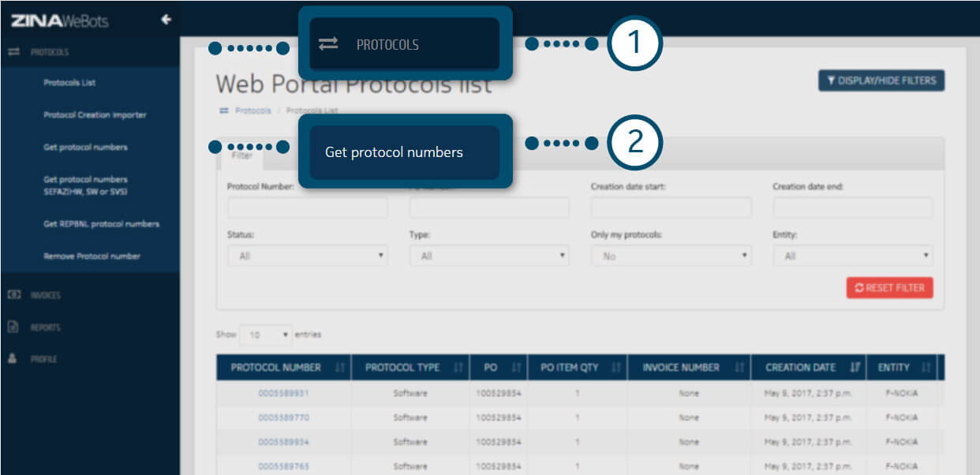The height and width of the screenshot is (475, 980).
Task: Change the Show entries count dropdown
Action: click(265, 335)
